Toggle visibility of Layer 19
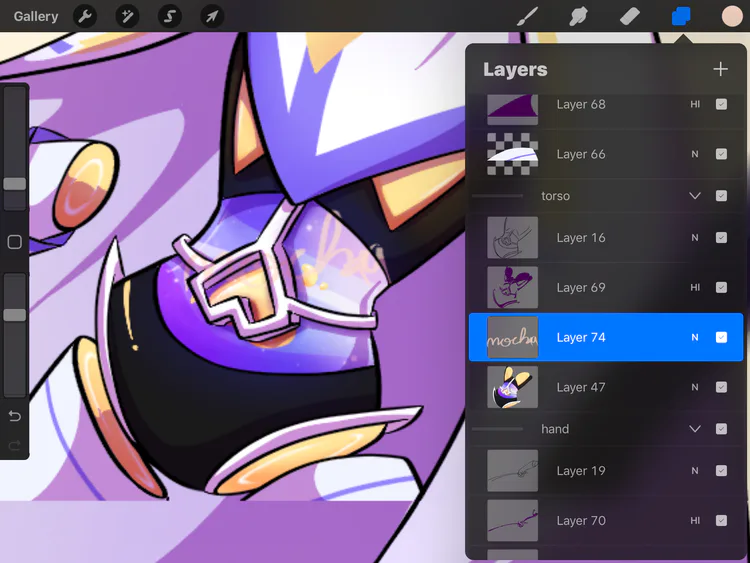Viewport: 750px width, 563px height. point(721,471)
